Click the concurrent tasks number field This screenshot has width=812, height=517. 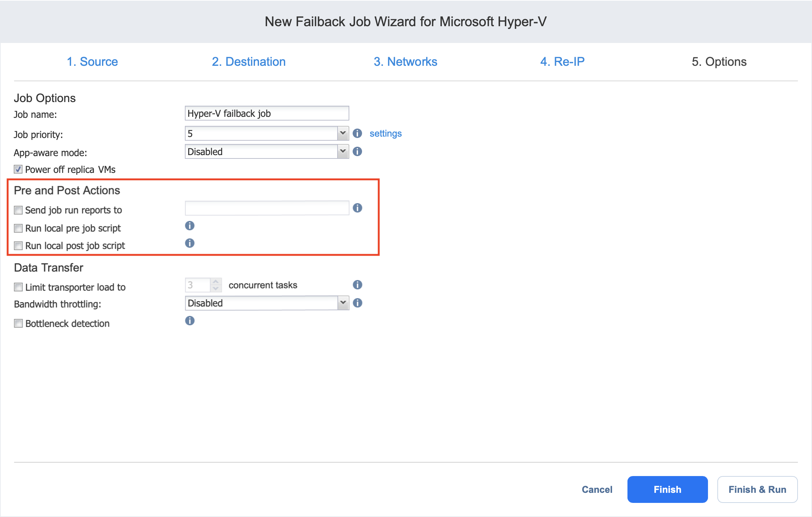coord(198,285)
